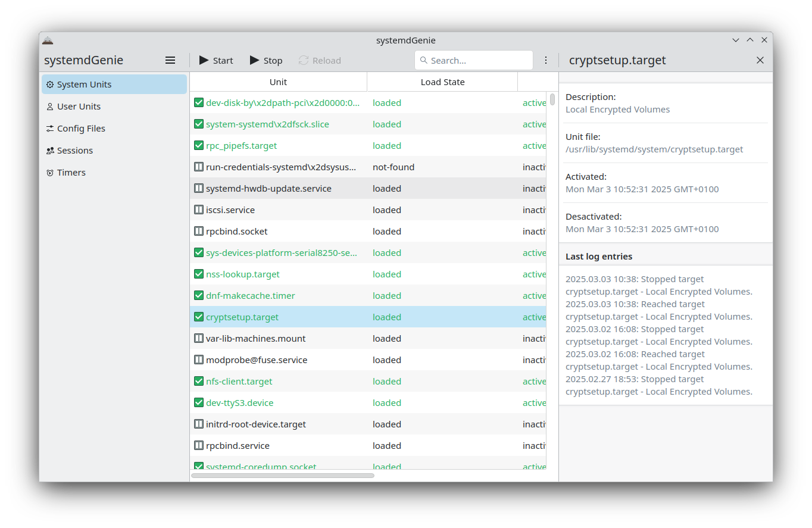This screenshot has height=528, width=812.
Task: Sort by the Load State column header
Action: point(442,82)
